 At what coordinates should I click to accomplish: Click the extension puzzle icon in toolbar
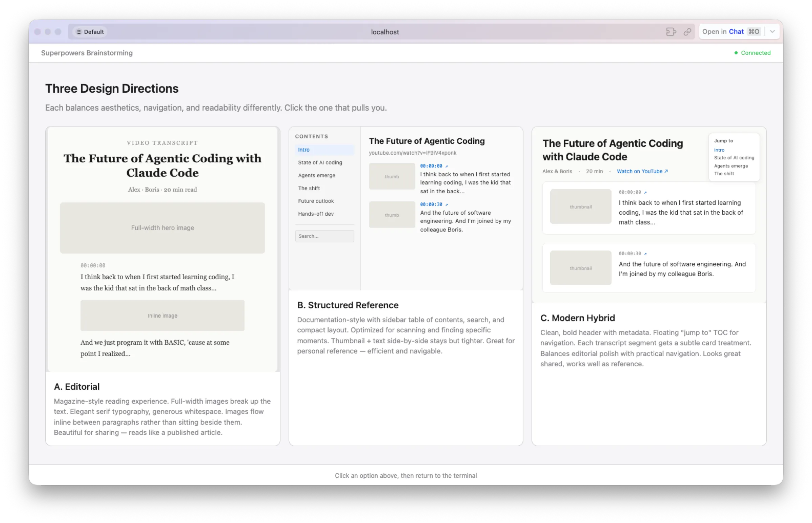(671, 31)
